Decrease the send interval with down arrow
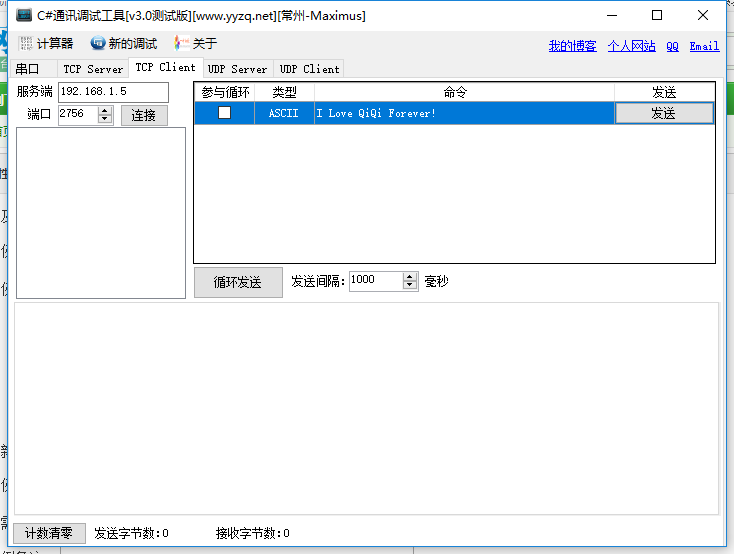734x554 pixels. pos(410,285)
